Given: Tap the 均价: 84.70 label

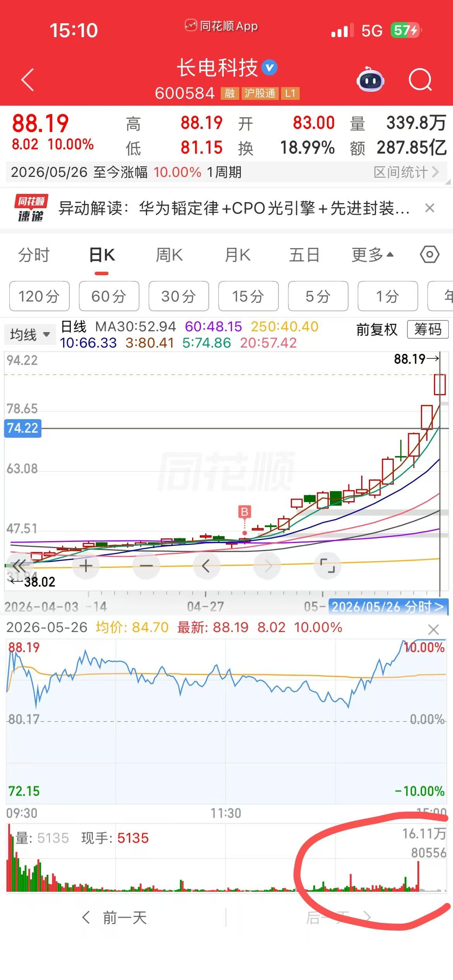Looking at the screenshot, I should (x=132, y=627).
